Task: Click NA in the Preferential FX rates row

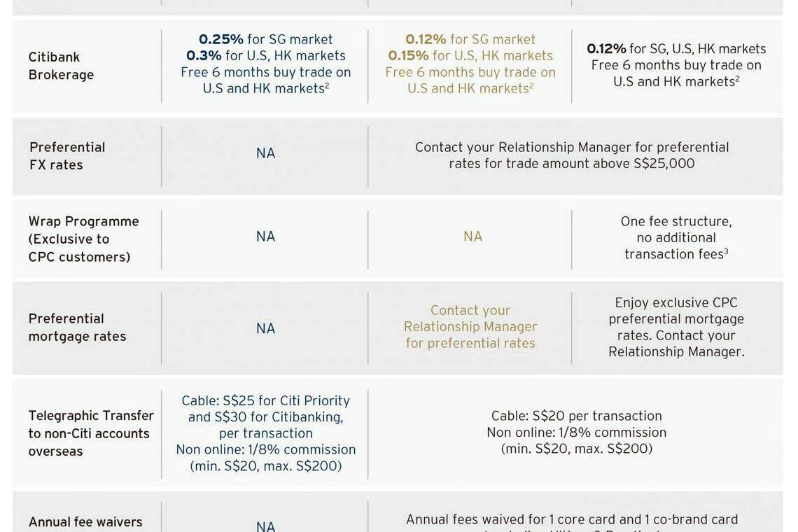Action: [265, 153]
